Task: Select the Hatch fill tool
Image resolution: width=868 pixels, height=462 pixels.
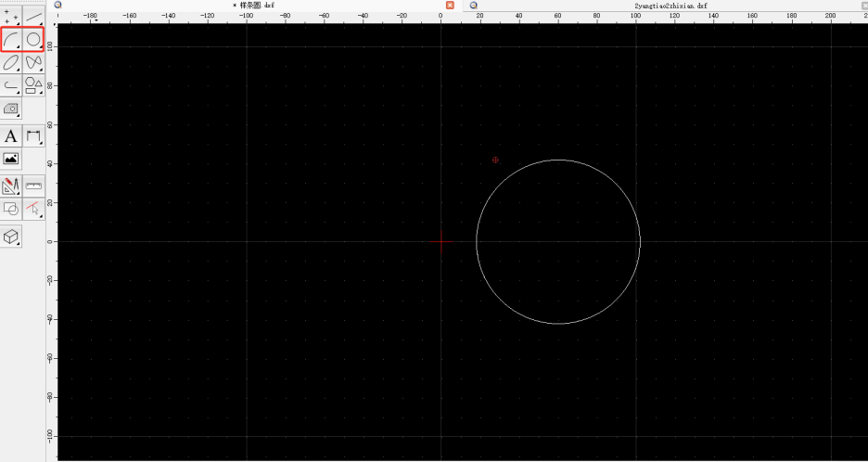Action: (x=11, y=109)
